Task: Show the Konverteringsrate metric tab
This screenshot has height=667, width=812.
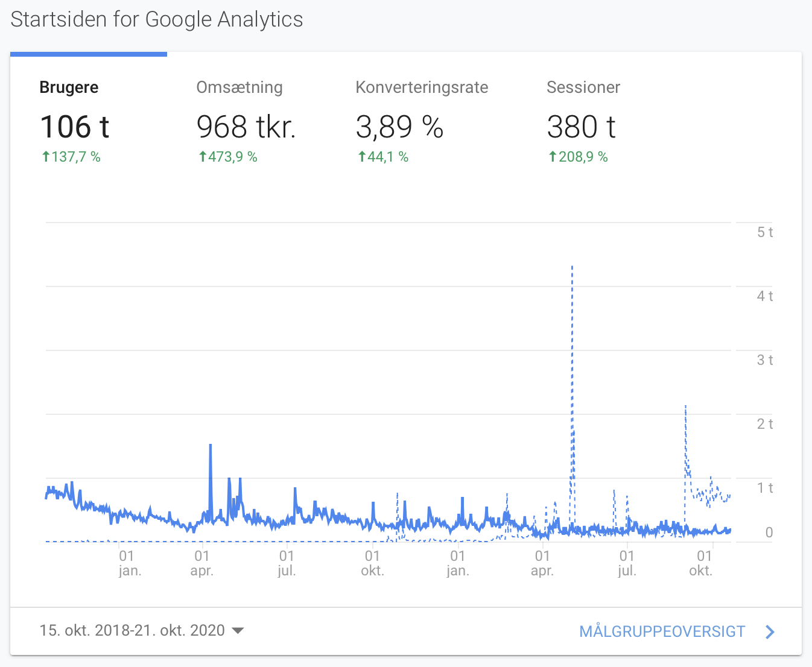Action: tap(421, 87)
